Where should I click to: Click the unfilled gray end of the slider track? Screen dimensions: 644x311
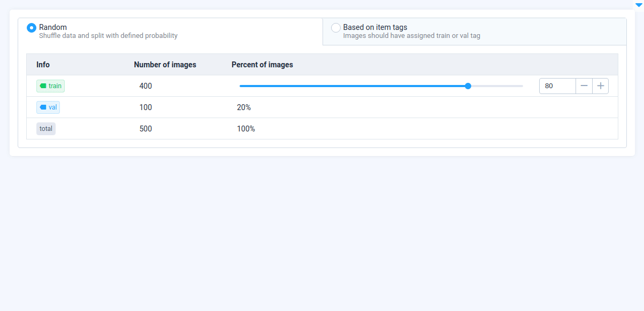pyautogui.click(x=496, y=86)
